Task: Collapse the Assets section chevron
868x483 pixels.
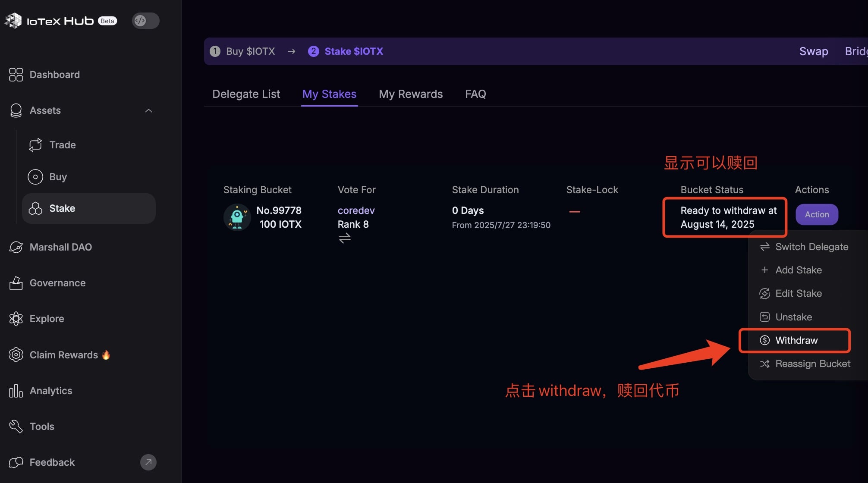Action: 148,111
